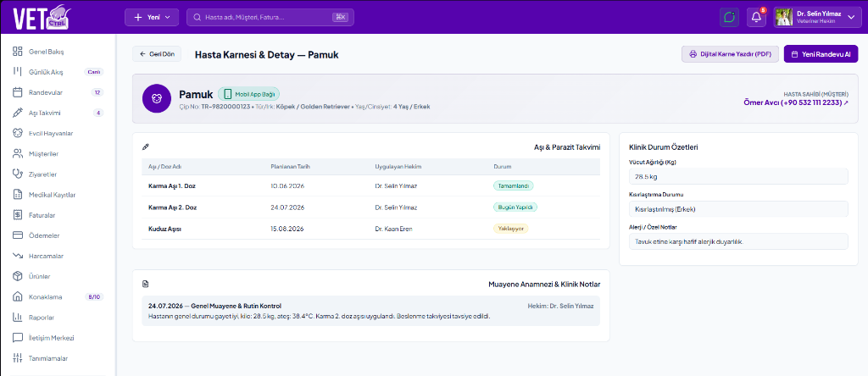Expand the Yeni create dropdown
The image size is (868, 376).
tap(153, 17)
